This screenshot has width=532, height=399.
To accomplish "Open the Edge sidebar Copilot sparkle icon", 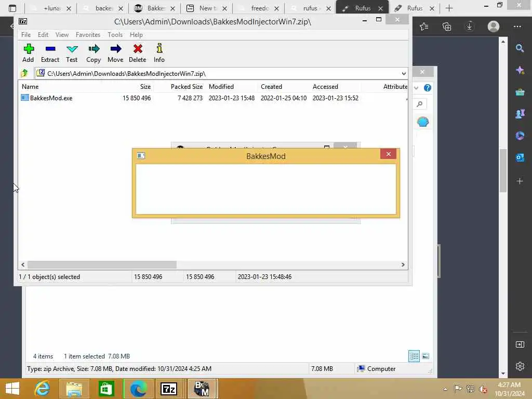I will (520, 70).
